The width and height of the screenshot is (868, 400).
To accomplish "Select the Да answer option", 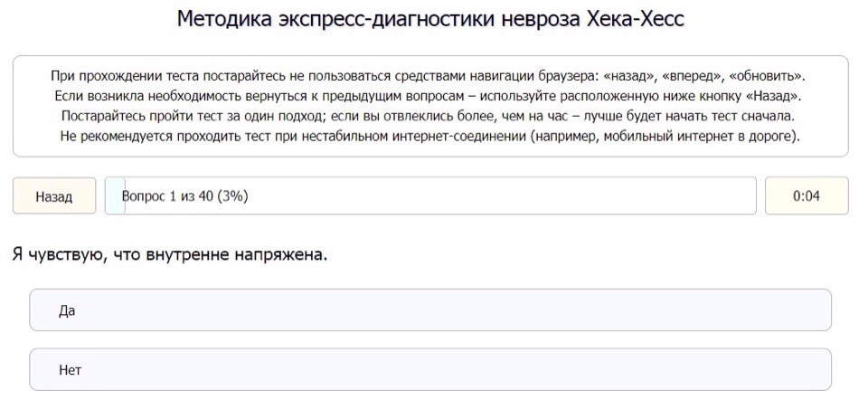I will pos(430,310).
